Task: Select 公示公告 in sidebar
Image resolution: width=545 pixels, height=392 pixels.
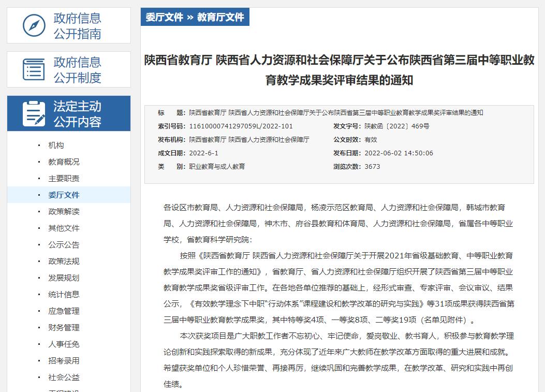Action: click(x=64, y=245)
